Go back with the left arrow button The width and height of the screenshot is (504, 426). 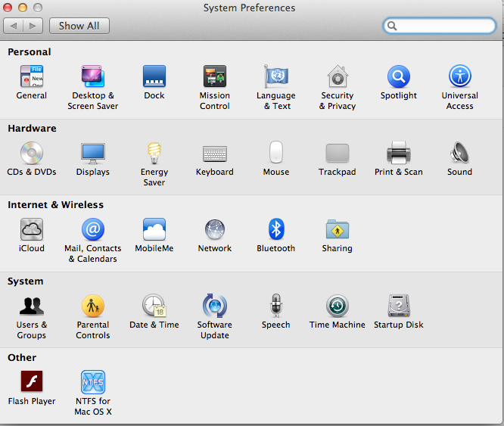(13, 26)
